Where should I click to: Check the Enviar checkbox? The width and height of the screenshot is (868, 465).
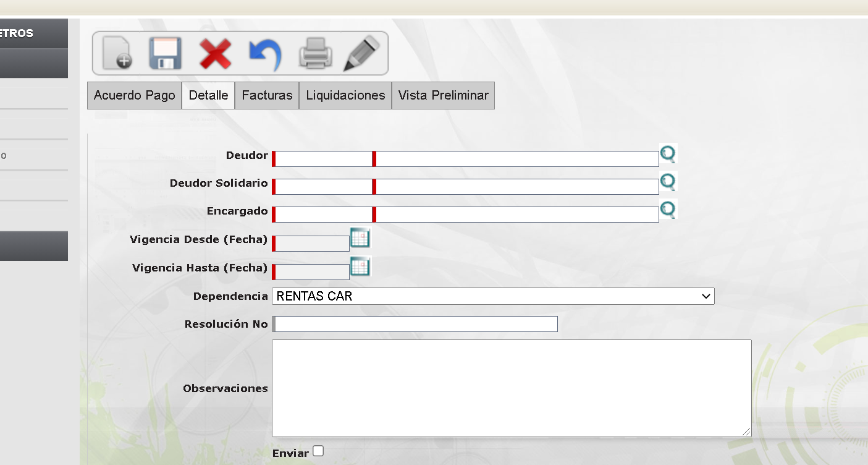pyautogui.click(x=318, y=451)
